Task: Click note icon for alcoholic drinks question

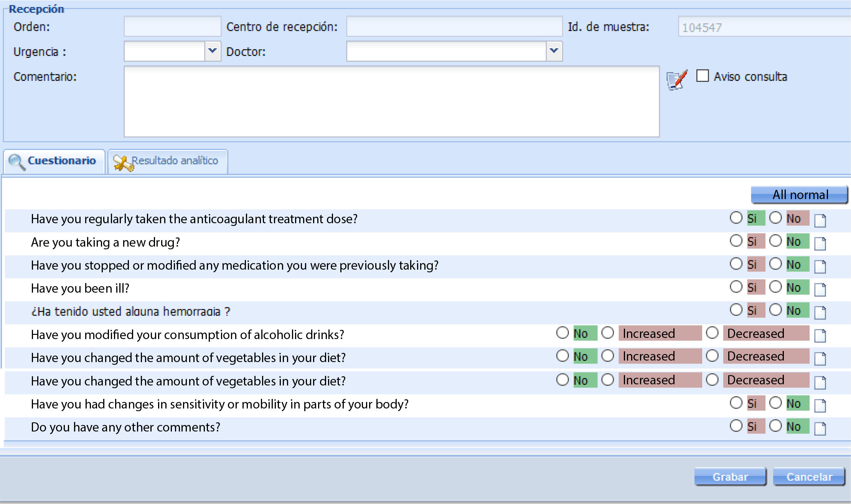Action: [x=820, y=336]
